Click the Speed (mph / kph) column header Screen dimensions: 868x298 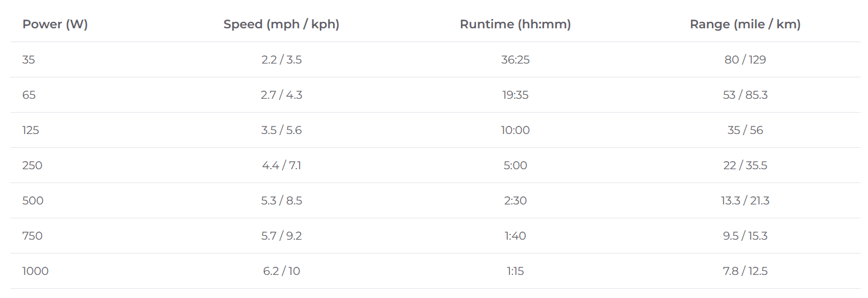[x=282, y=24]
